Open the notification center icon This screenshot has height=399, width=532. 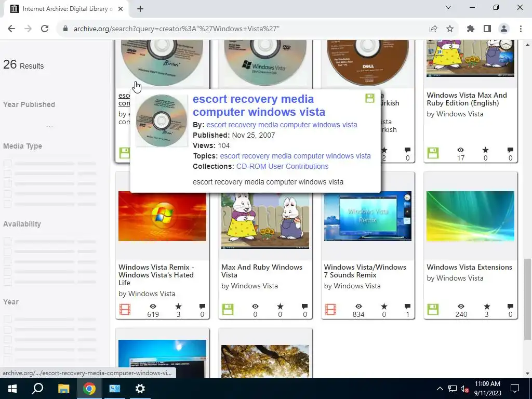[x=515, y=389]
